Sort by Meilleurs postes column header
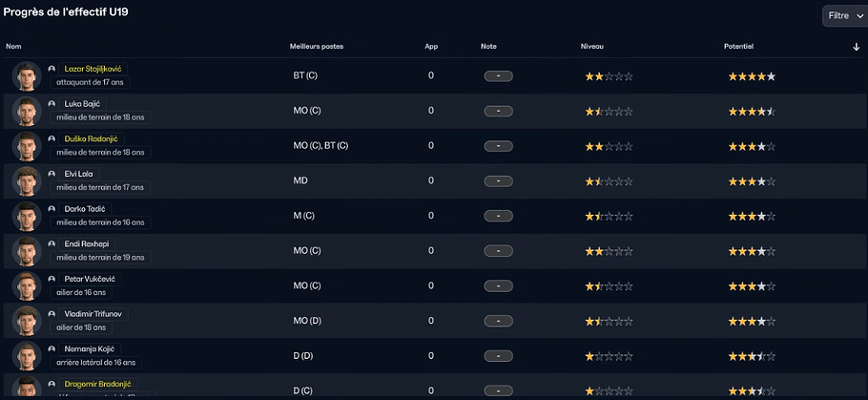This screenshot has width=868, height=400. click(x=317, y=47)
